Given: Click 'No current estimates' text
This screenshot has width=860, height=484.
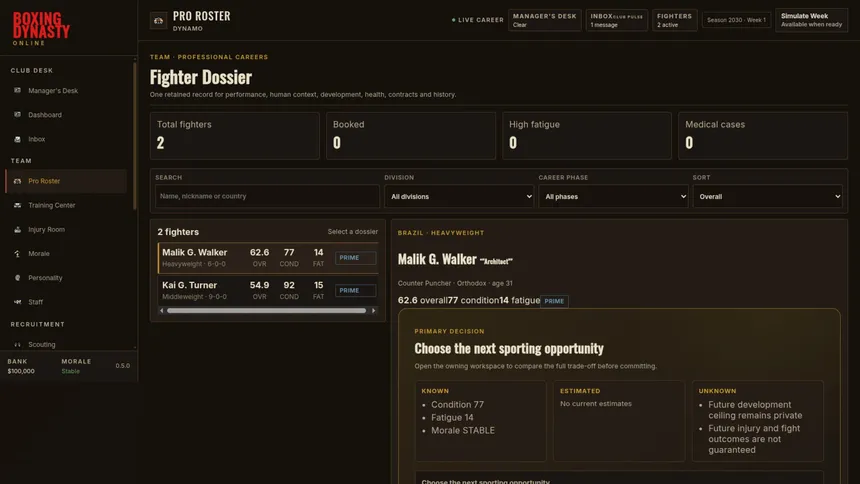Looking at the screenshot, I should pos(596,404).
